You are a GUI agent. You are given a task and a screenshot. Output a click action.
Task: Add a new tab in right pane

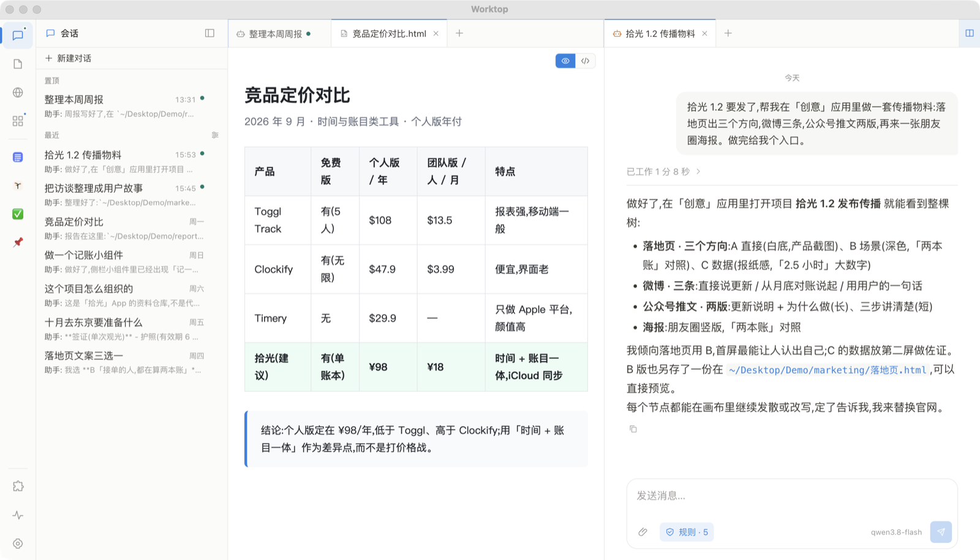tap(728, 33)
